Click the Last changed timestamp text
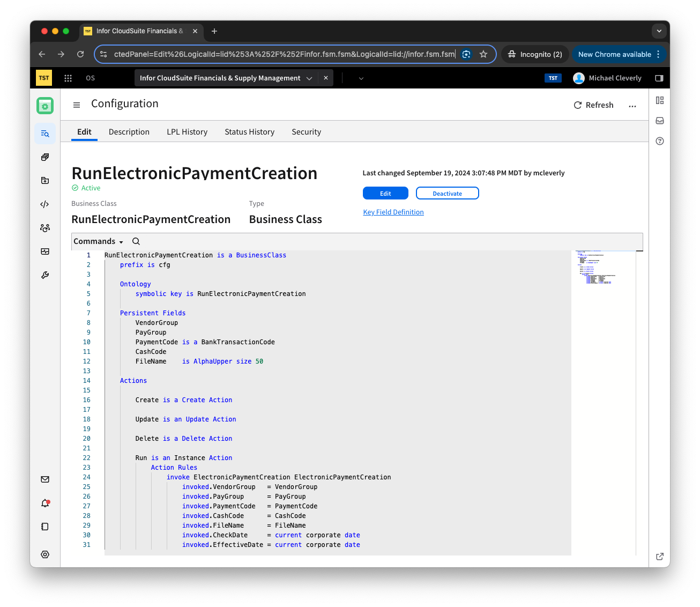 [464, 173]
